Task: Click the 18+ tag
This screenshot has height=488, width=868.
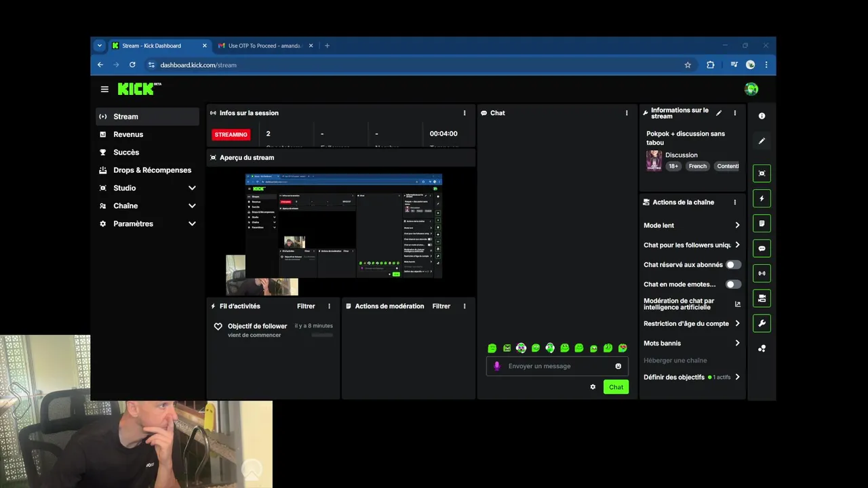Action: pyautogui.click(x=673, y=166)
